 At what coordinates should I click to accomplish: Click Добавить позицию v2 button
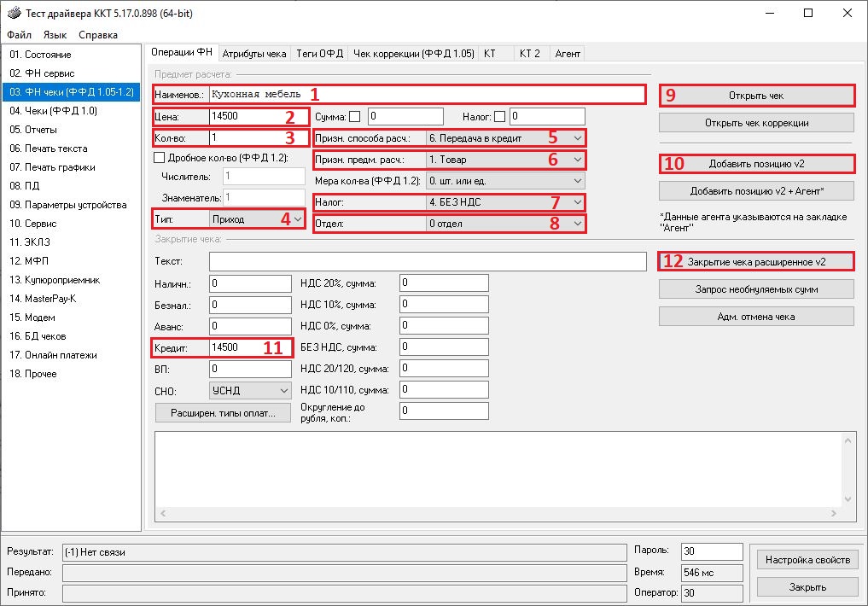(756, 163)
